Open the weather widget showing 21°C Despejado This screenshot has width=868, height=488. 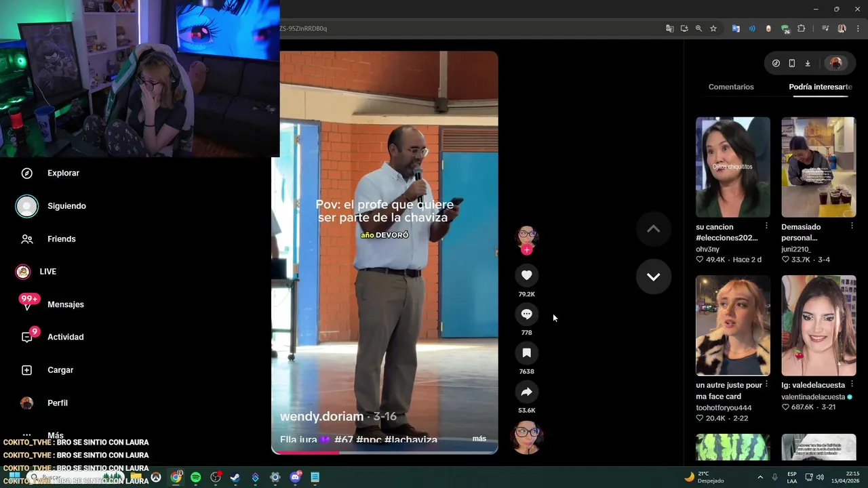(704, 477)
